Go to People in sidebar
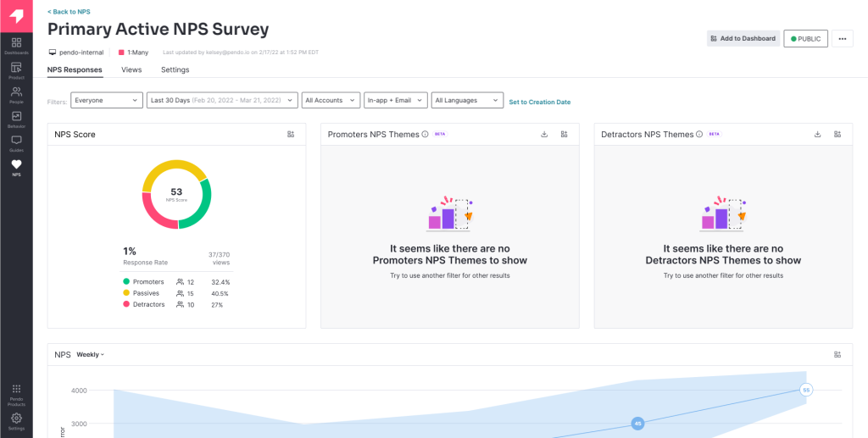868x438 pixels. pyautogui.click(x=16, y=95)
